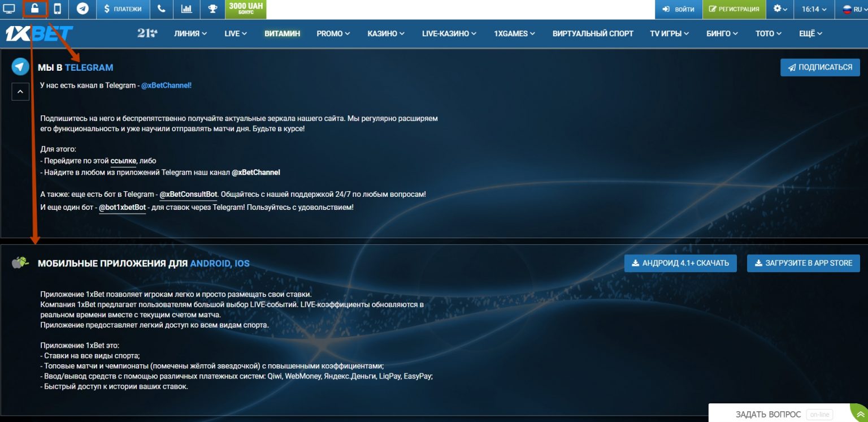Screen dimensions: 868x422
Task: Open the @bot1xbetBot link
Action: click(122, 208)
